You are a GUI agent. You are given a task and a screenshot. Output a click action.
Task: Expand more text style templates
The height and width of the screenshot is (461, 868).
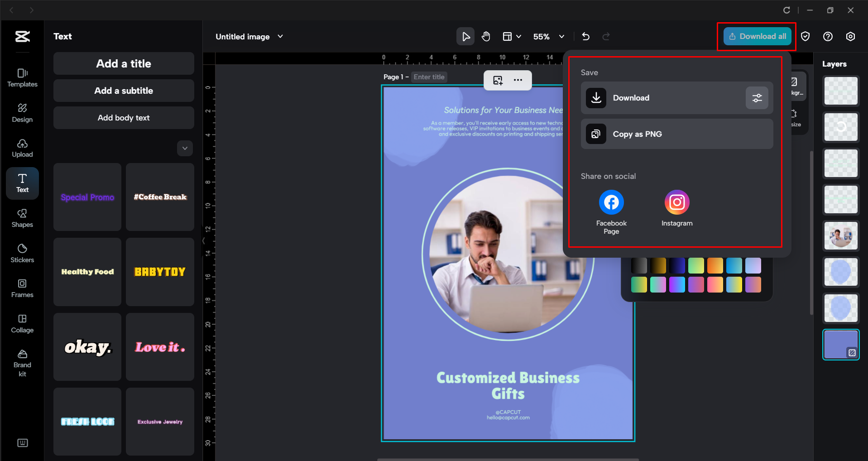[185, 148]
